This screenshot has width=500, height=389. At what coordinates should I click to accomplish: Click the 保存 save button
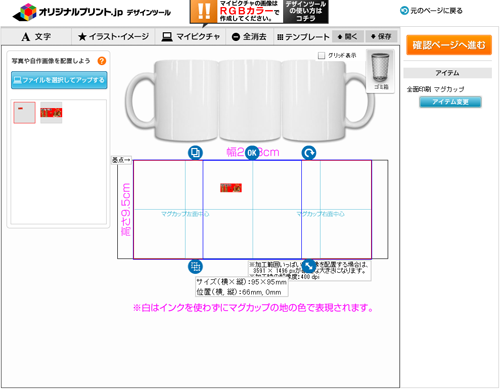pyautogui.click(x=381, y=36)
